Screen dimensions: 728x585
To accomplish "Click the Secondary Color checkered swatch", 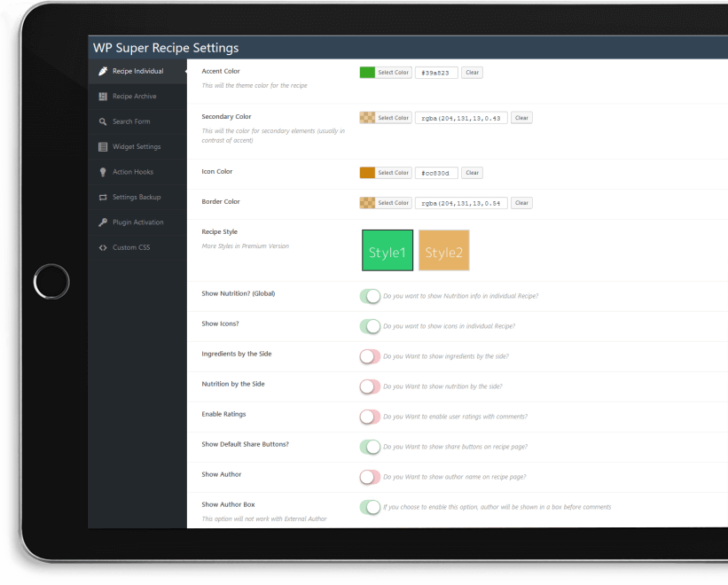I will (x=367, y=118).
